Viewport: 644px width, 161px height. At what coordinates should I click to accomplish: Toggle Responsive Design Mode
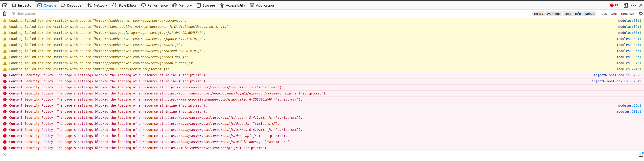click(x=626, y=5)
